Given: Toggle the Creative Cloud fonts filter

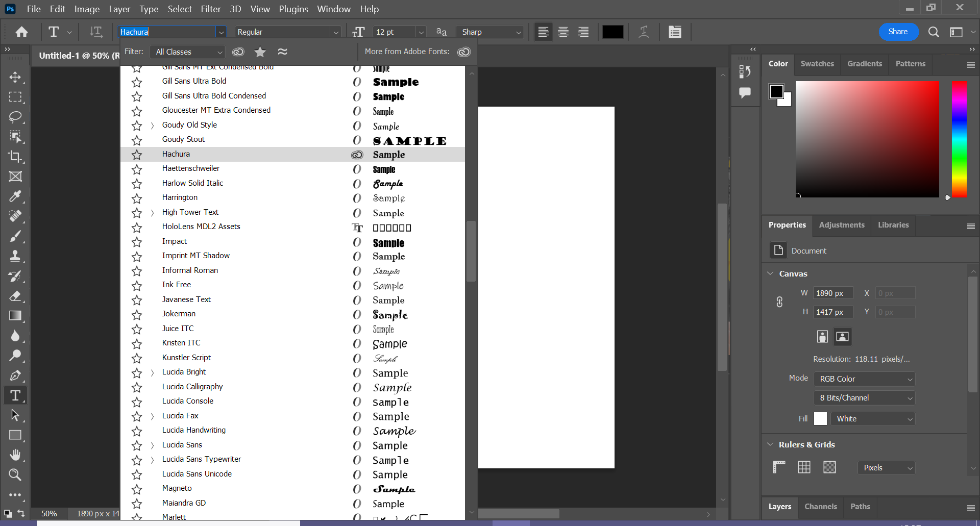Looking at the screenshot, I should [238, 52].
